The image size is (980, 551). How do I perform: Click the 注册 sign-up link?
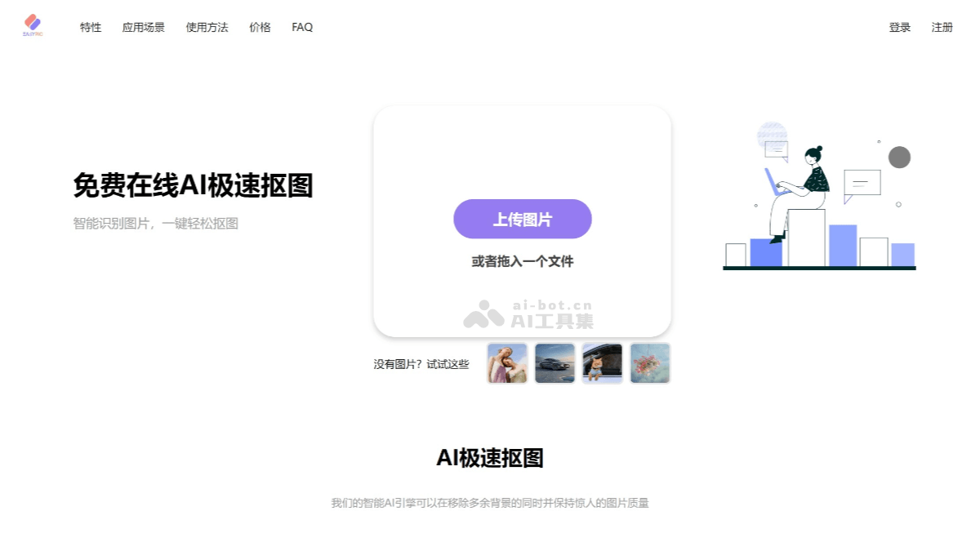point(942,27)
